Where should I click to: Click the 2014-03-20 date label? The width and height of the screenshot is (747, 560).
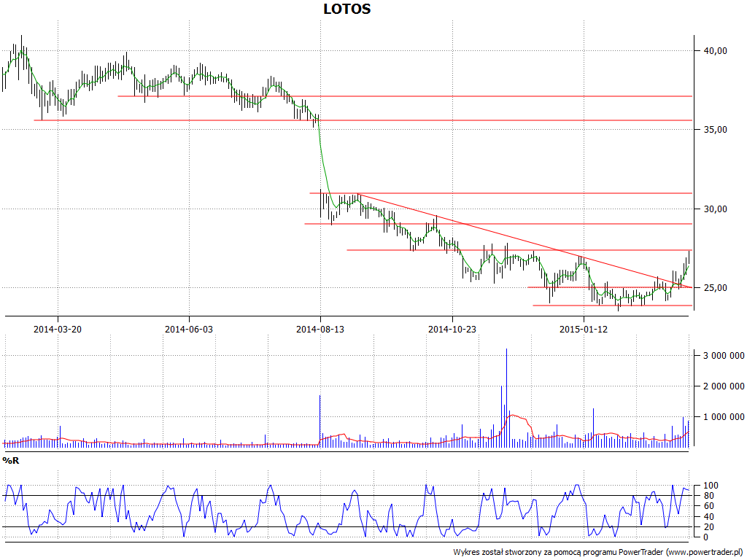[57, 329]
